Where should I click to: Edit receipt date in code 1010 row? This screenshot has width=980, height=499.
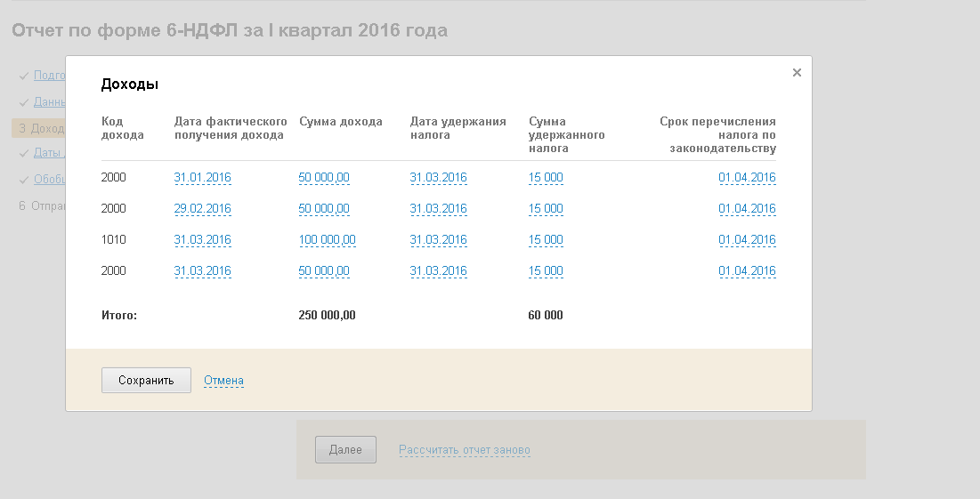coord(202,240)
